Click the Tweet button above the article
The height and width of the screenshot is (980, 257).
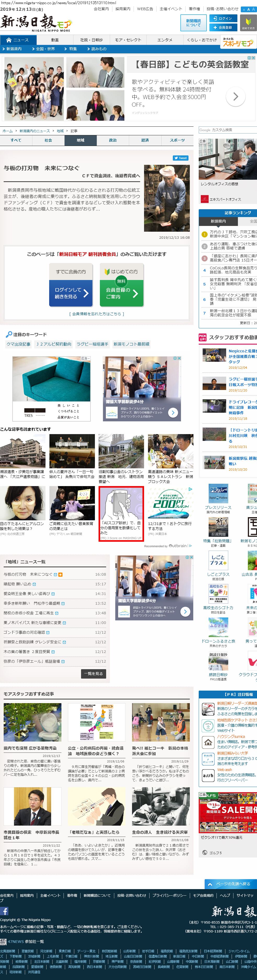pos(180,158)
